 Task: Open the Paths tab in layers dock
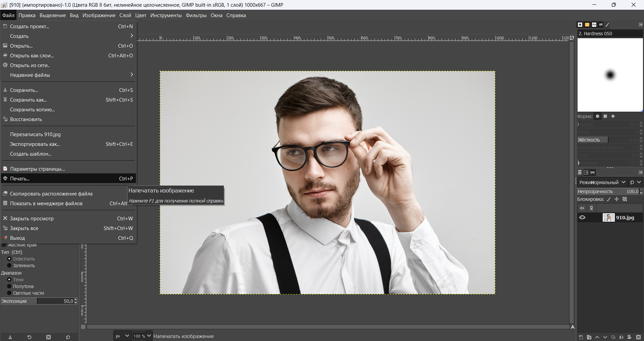(593, 173)
